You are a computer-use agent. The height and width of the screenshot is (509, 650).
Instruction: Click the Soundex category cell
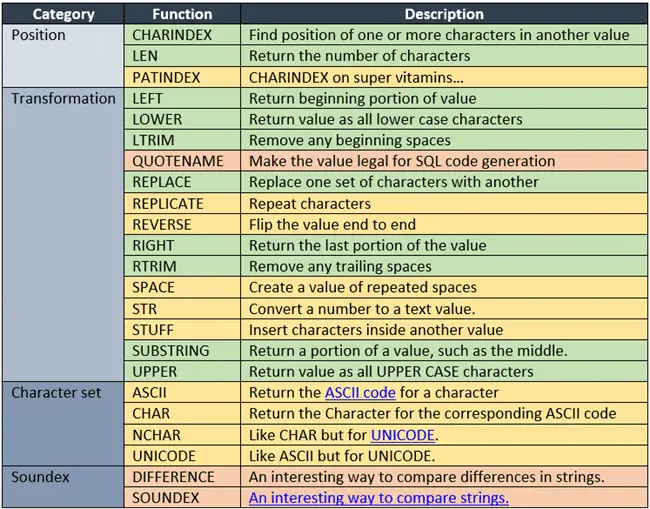click(x=63, y=487)
